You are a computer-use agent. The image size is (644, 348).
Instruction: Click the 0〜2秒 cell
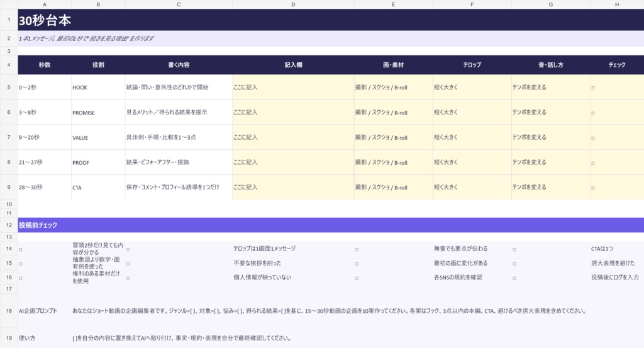pos(45,87)
